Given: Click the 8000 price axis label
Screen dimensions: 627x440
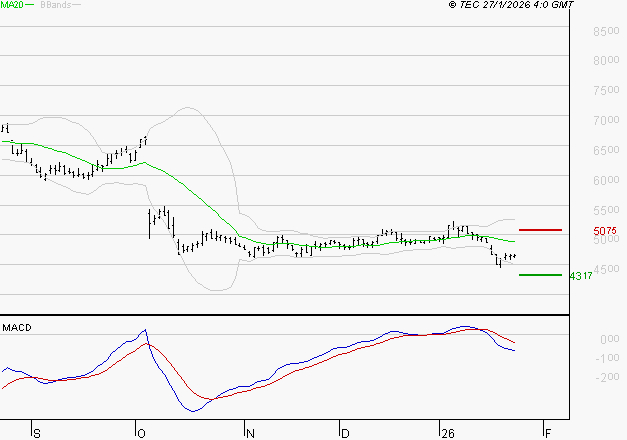Looking at the screenshot, I should [x=606, y=60].
